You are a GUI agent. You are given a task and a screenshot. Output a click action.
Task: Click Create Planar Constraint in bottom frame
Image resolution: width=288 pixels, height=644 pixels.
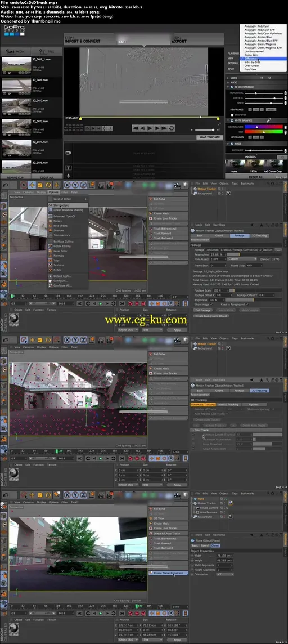coord(168,573)
